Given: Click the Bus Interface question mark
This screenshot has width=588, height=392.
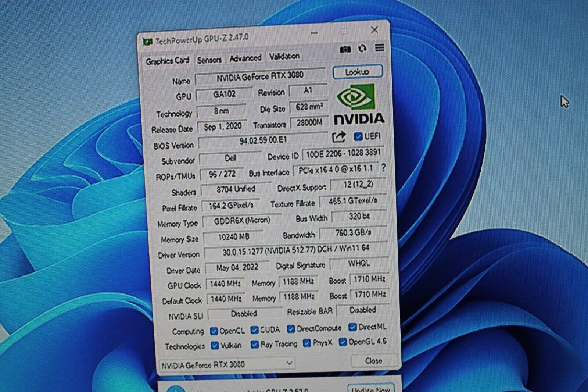Looking at the screenshot, I should [383, 168].
